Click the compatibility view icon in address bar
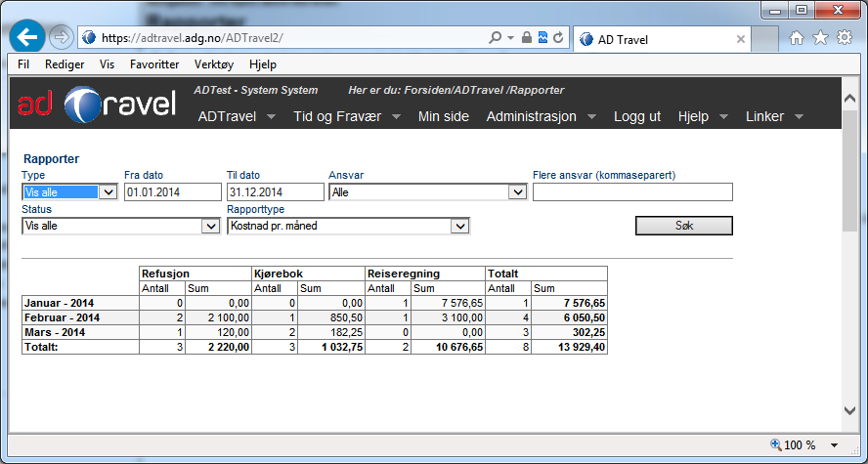 [542, 37]
